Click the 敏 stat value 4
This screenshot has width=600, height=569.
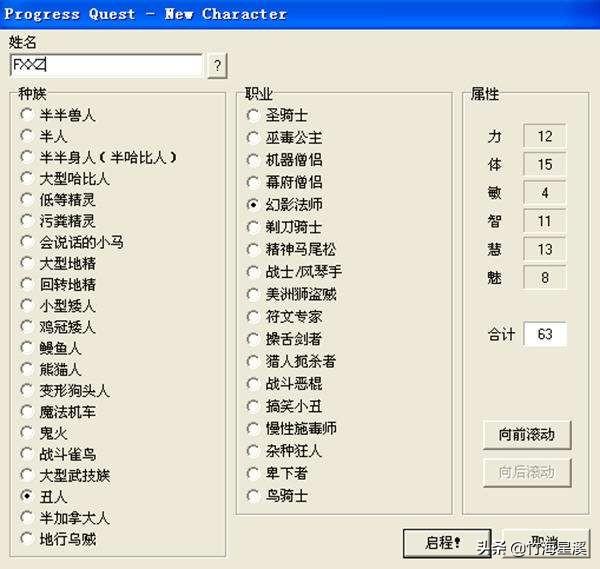pos(545,193)
